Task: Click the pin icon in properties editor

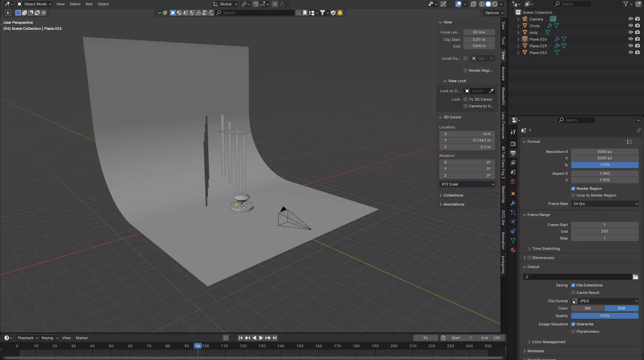Action: click(x=638, y=131)
